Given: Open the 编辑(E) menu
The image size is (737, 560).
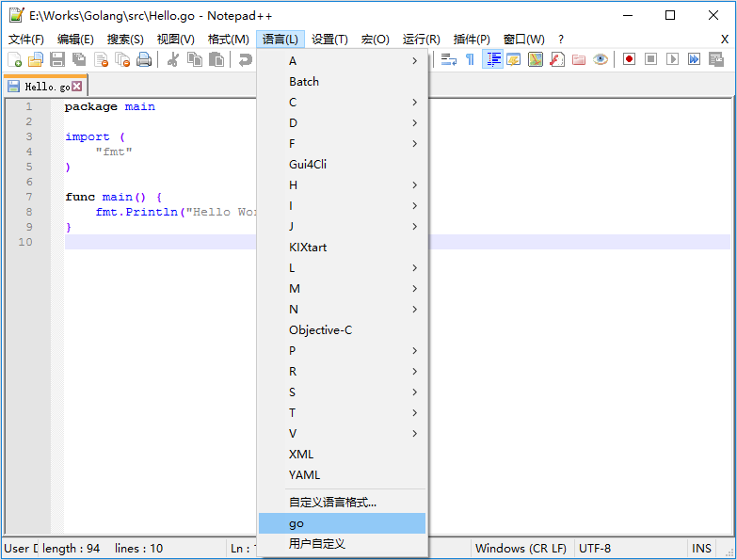Looking at the screenshot, I should click(75, 39).
